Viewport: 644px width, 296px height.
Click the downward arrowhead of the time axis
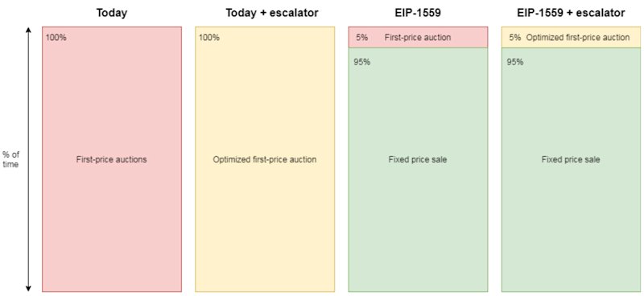point(28,287)
